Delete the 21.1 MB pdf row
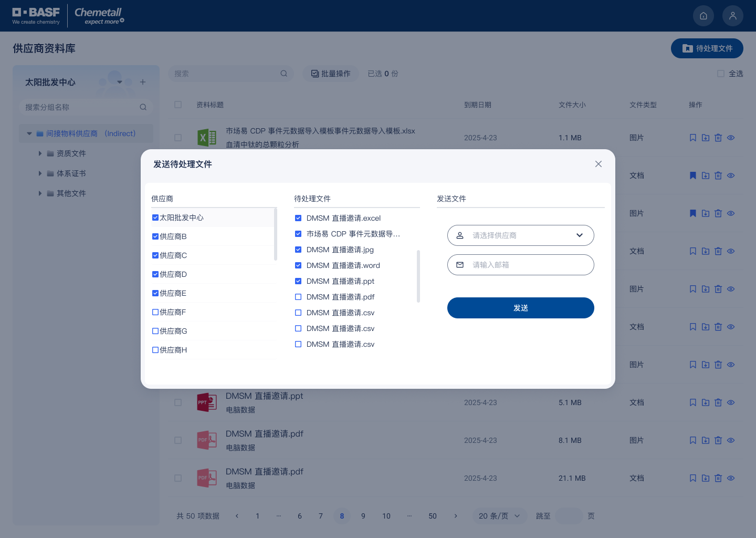Screen dimensions: 756x538 coord(718,478)
